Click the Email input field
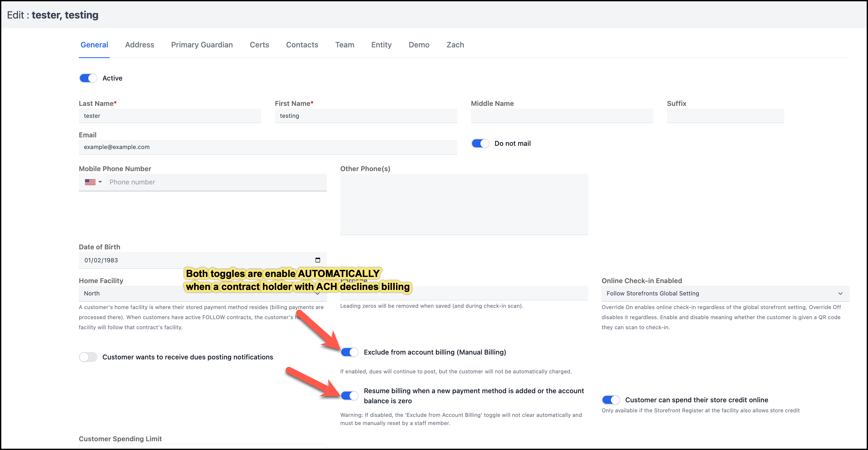Screen dimensions: 868x450 tap(267, 147)
